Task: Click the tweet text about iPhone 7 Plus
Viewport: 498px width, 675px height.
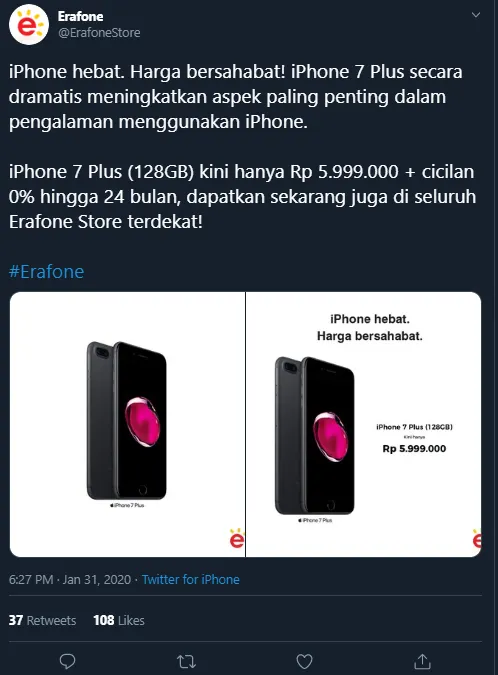Action: pos(242,147)
